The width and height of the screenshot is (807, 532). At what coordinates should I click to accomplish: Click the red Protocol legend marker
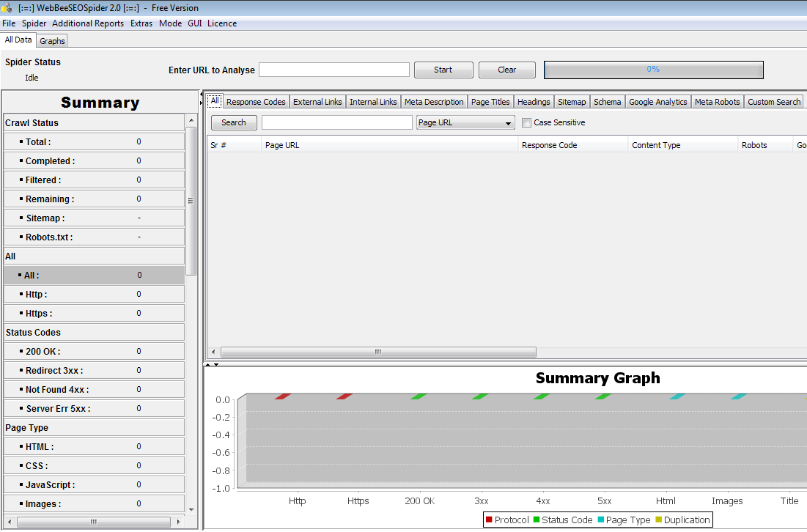(489, 520)
